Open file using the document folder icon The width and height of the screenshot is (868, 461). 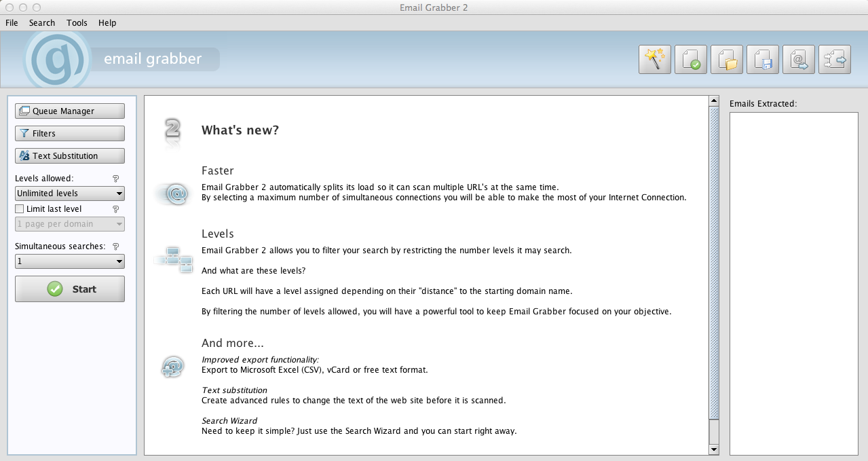727,60
